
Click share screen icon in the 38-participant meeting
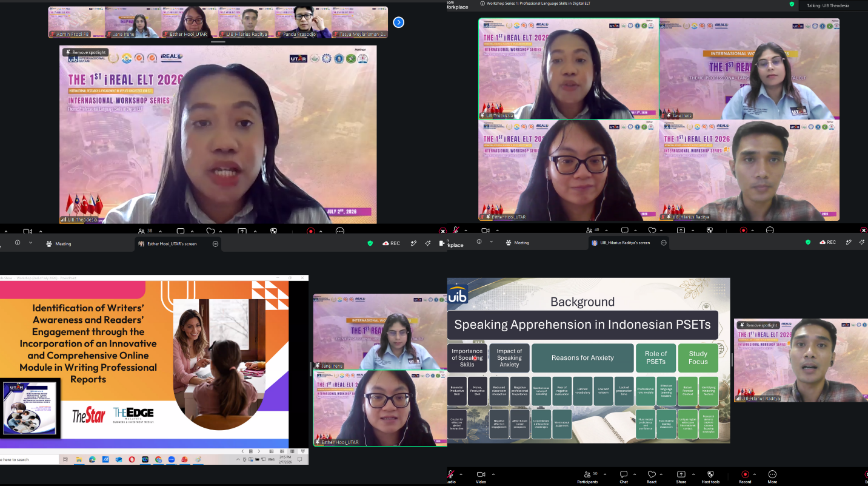pos(242,231)
